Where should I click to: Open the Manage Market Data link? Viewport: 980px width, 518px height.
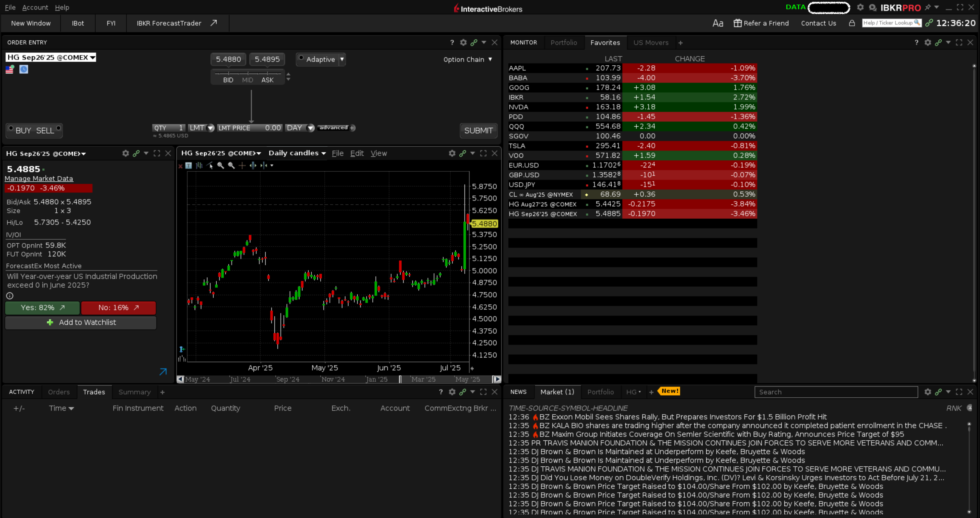(39, 178)
